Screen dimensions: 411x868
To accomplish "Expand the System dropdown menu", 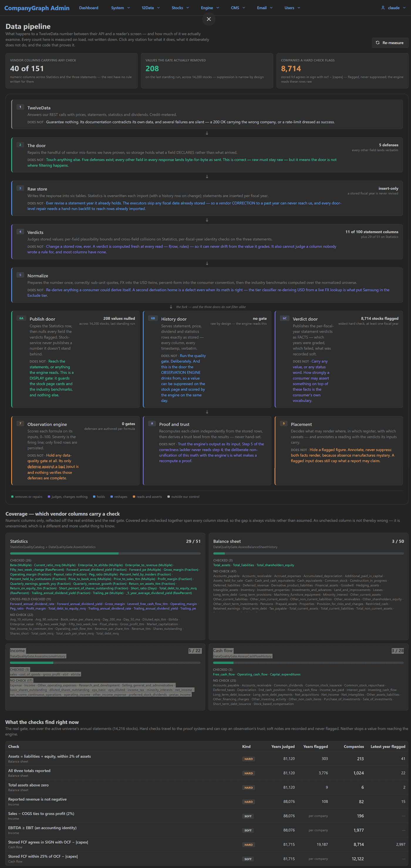I will 120,8.
